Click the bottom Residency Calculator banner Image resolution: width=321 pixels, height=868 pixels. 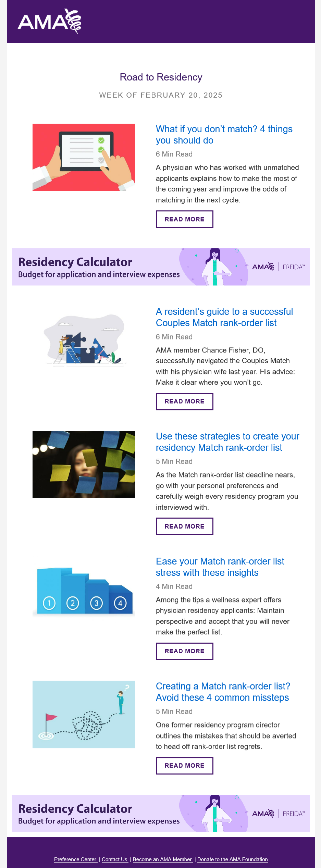pos(161,814)
